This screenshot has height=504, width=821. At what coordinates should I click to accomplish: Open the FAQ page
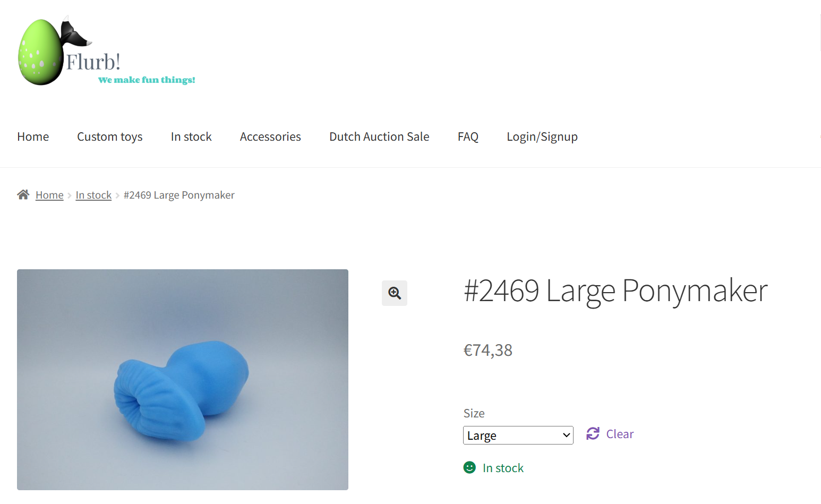[x=468, y=136]
